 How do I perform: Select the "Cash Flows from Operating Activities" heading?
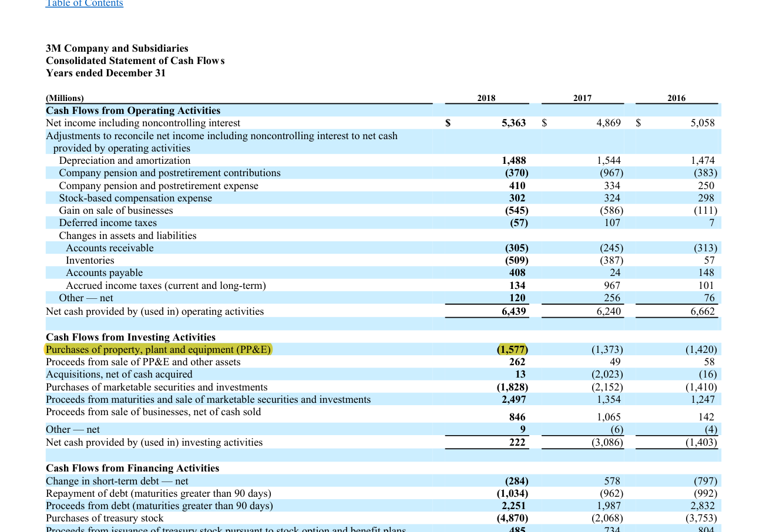133,110
